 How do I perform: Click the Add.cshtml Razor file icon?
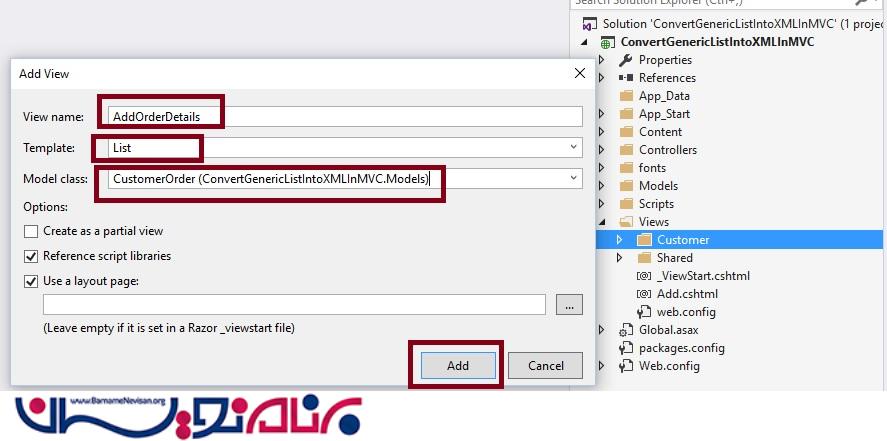[x=644, y=294]
